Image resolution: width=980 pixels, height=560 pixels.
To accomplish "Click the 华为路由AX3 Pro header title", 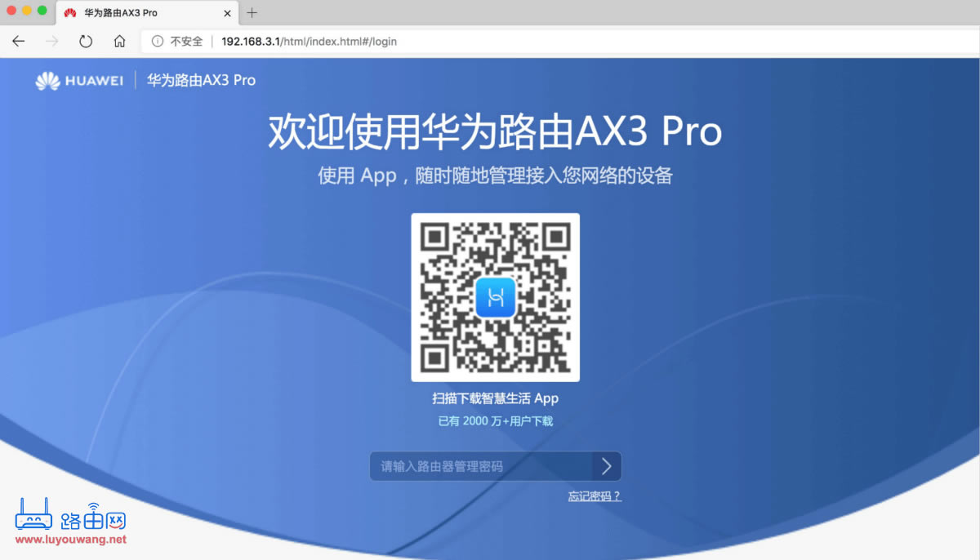I will [x=200, y=80].
